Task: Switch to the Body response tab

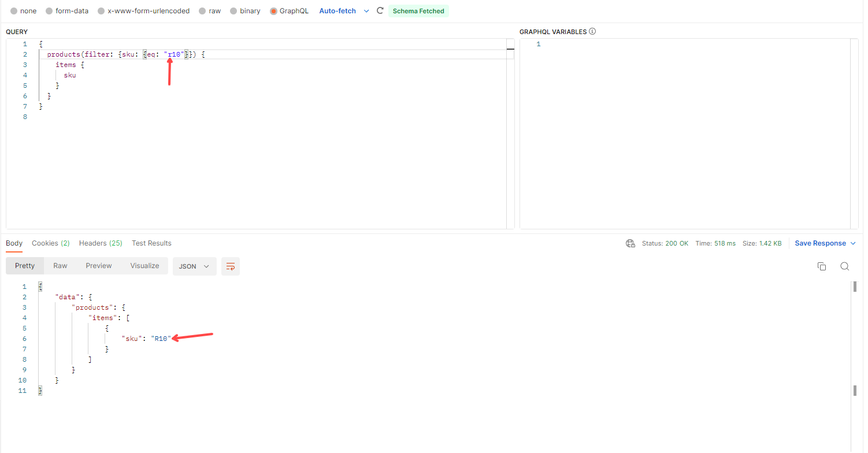Action: click(x=14, y=243)
